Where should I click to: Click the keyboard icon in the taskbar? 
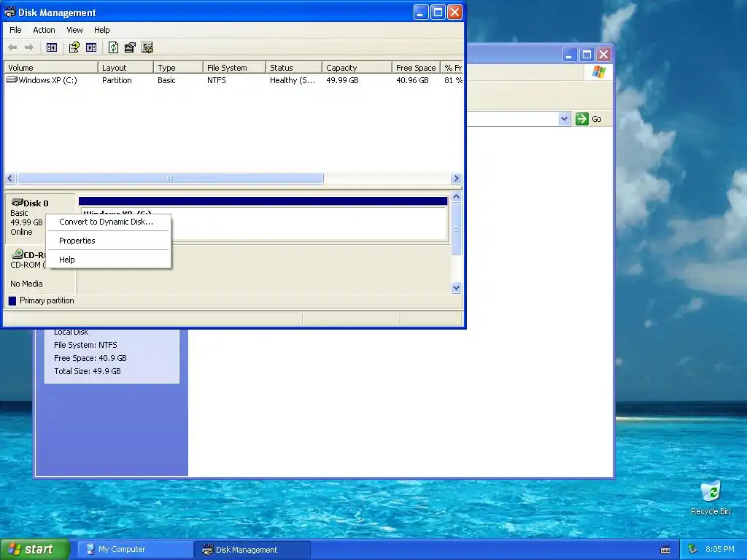pyautogui.click(x=665, y=550)
